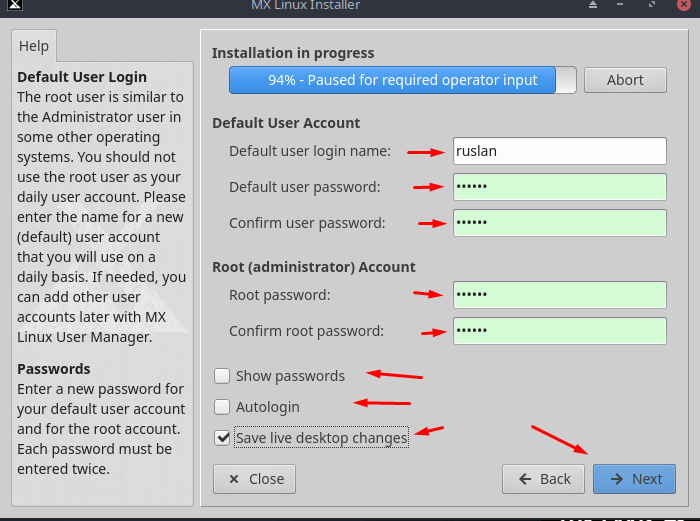Uncheck Save live desktop changes

coord(222,438)
